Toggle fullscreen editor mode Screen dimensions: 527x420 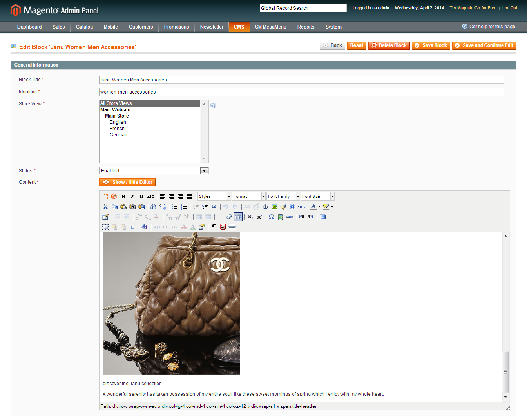322,217
